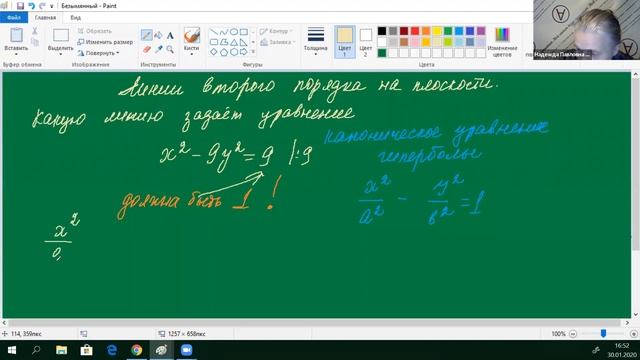Image resolution: width=640 pixels, height=360 pixels.
Task: Choose the bright red color swatch
Action: tap(415, 31)
